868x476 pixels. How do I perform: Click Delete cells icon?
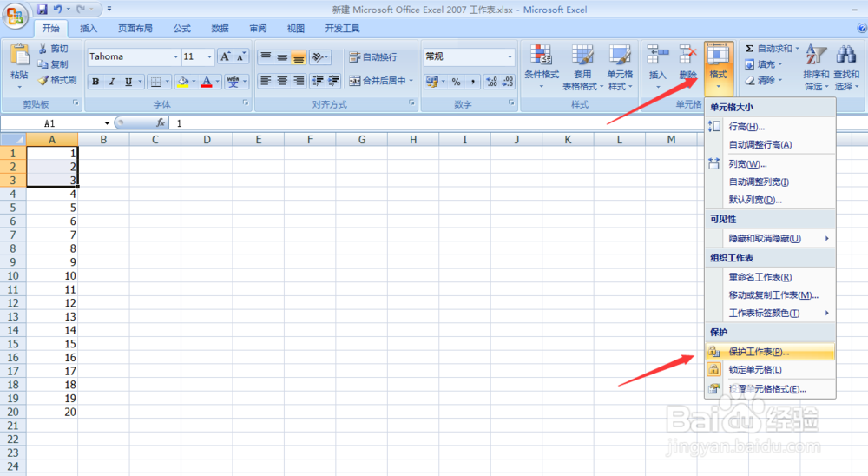(x=688, y=55)
